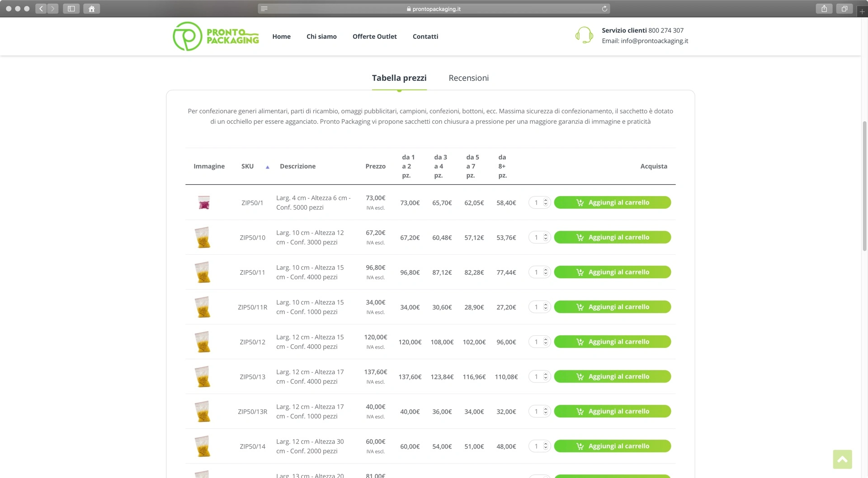Open the Home menu item
Viewport: 868px width, 478px height.
[281, 37]
